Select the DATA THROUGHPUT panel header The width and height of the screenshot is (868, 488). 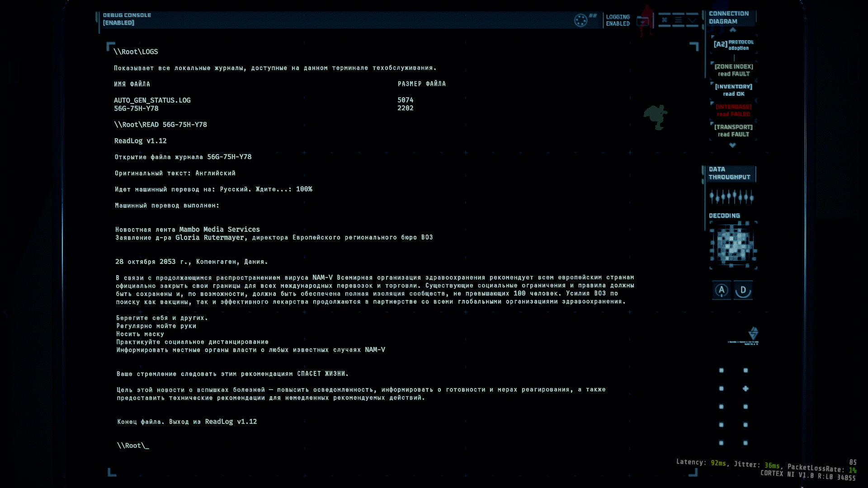pos(729,173)
